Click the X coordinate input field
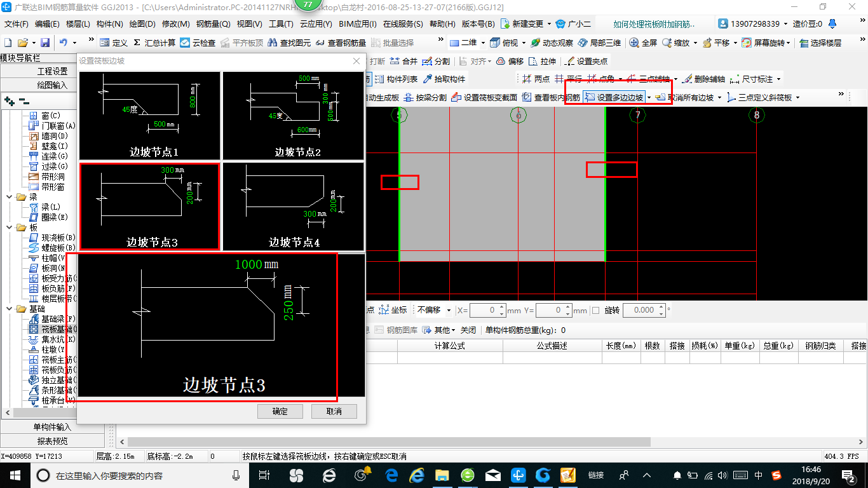Image resolution: width=868 pixels, height=488 pixels. pyautogui.click(x=488, y=310)
